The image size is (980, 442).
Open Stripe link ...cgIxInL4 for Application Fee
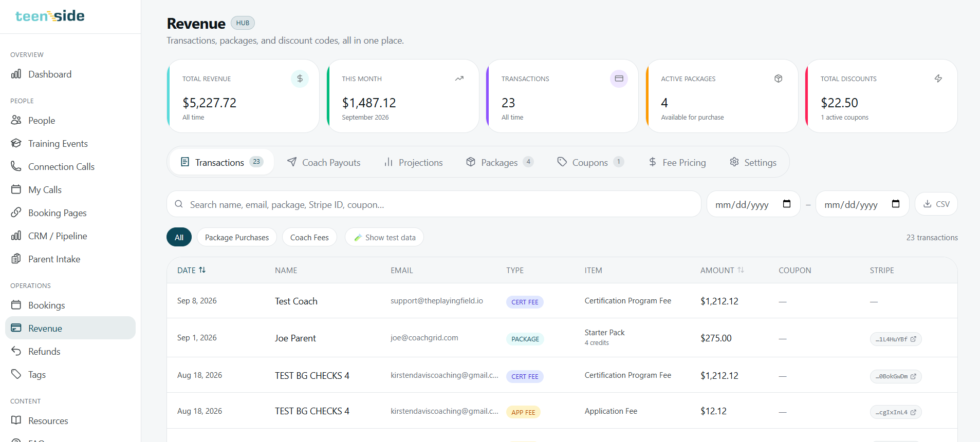pyautogui.click(x=896, y=412)
